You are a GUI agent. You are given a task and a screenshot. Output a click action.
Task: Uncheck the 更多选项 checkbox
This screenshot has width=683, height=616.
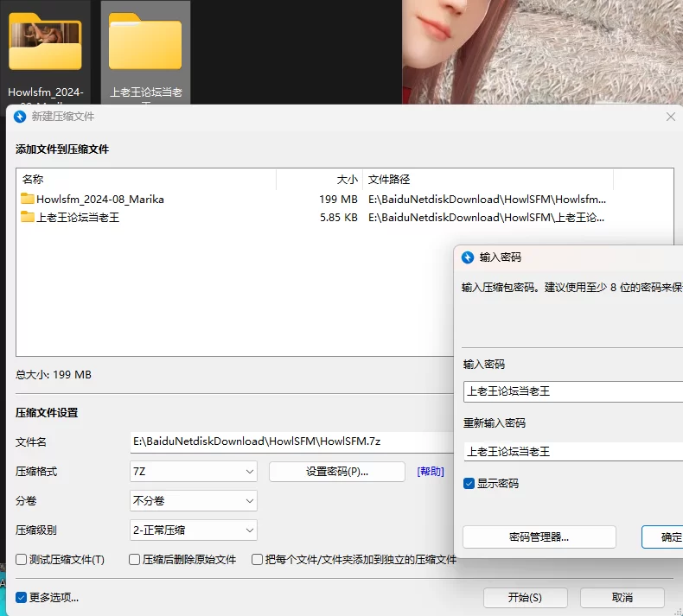(x=22, y=597)
